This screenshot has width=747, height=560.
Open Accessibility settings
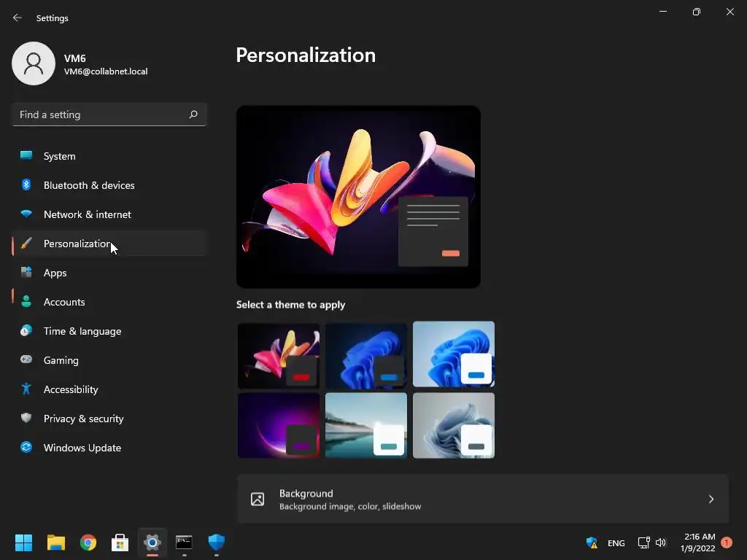click(109, 389)
